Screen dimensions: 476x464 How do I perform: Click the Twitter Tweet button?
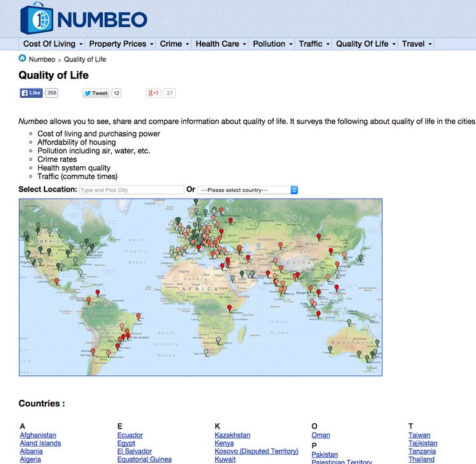pos(96,93)
